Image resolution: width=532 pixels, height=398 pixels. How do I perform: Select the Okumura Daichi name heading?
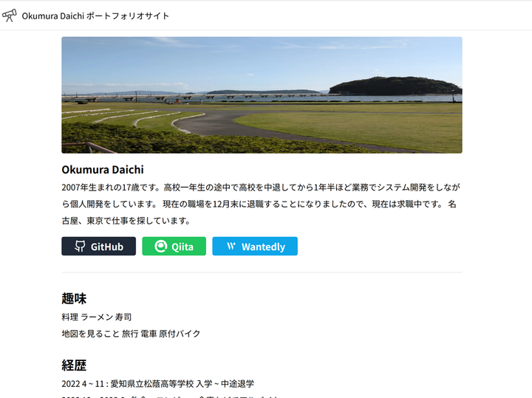(103, 170)
